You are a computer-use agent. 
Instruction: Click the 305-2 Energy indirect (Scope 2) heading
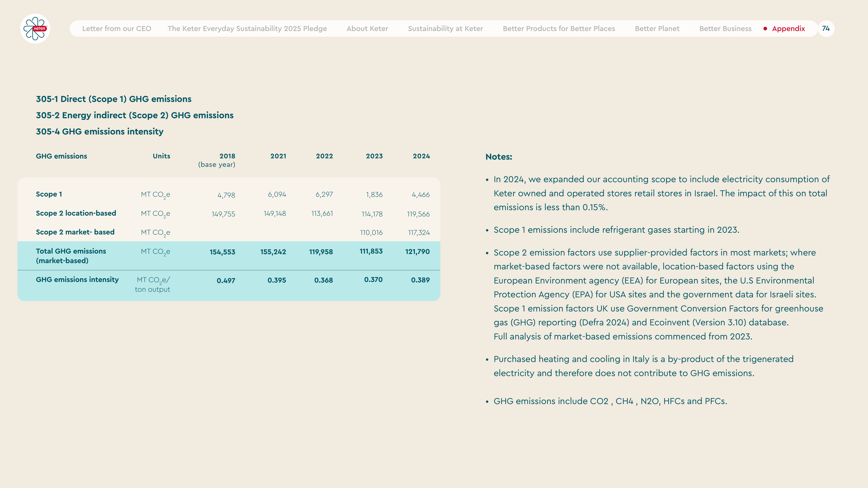(135, 115)
